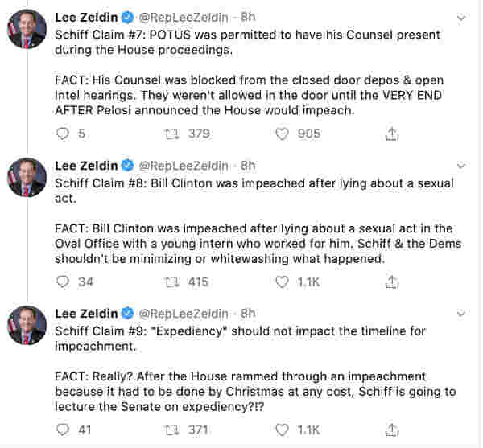Screen dimensions: 483x448
Task: Open the Claim #8 tweet more-options chevron
Action: click(x=461, y=166)
